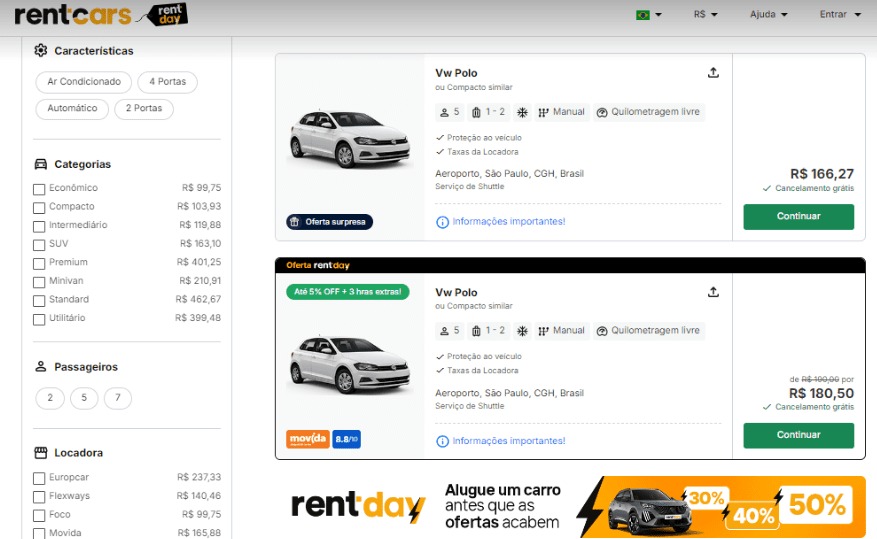Viewport: 877px width, 539px height.
Task: Click Quilometragem livre icon in rentday offer
Action: pyautogui.click(x=602, y=331)
